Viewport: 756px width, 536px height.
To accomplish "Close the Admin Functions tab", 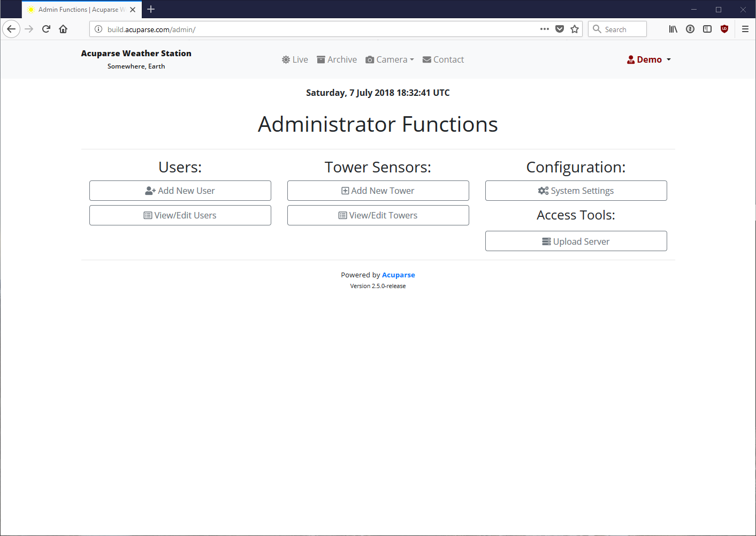I will [133, 10].
